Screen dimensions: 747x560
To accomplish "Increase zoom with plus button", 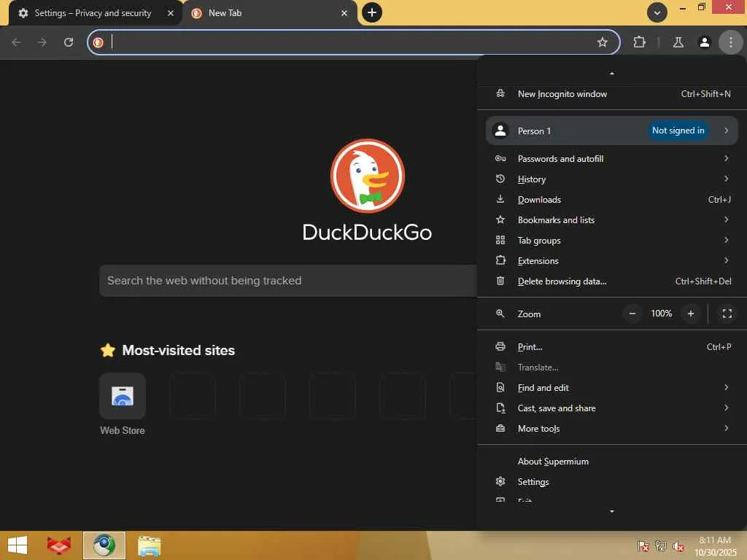I will [691, 314].
